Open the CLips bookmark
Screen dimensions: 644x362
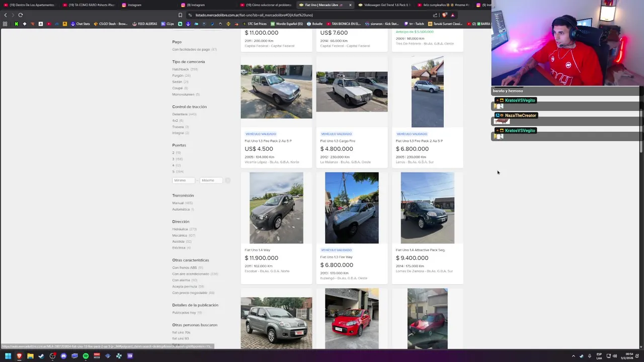[x=167, y=24]
